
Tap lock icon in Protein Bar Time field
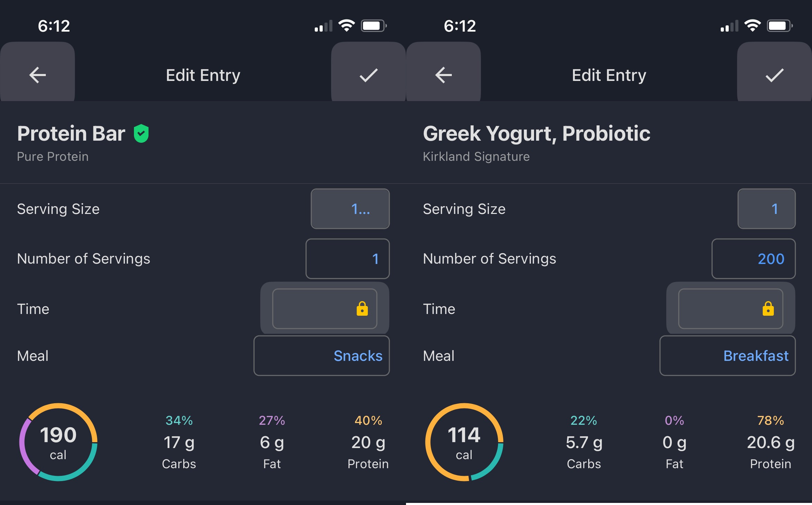[362, 308]
